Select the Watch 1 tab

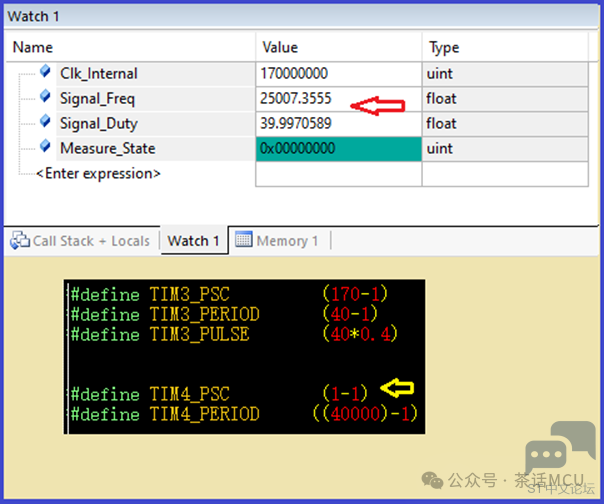tap(194, 241)
